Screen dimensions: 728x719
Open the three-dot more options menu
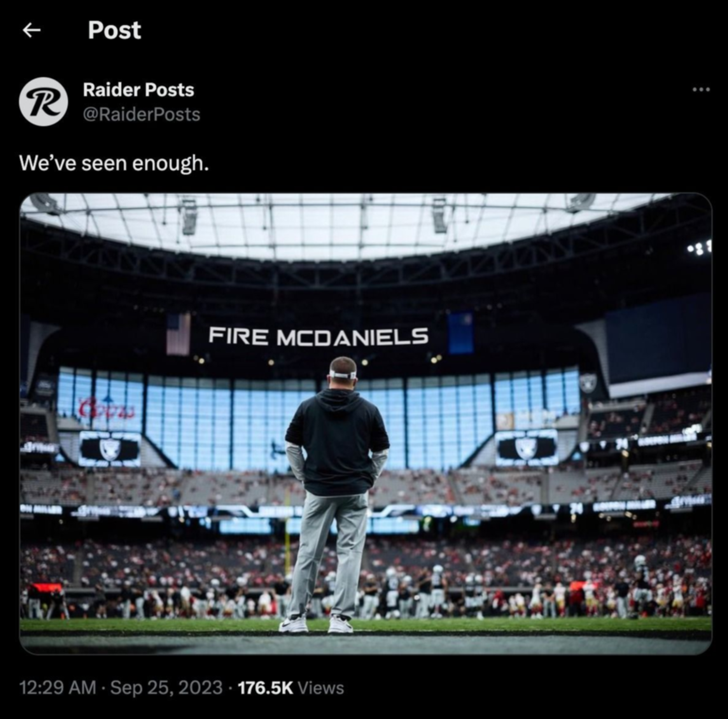pyautogui.click(x=701, y=89)
